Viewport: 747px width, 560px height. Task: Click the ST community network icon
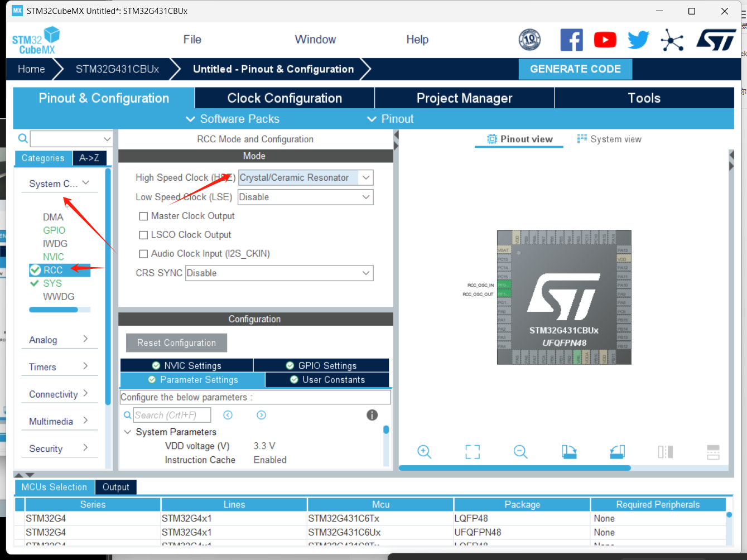(672, 40)
